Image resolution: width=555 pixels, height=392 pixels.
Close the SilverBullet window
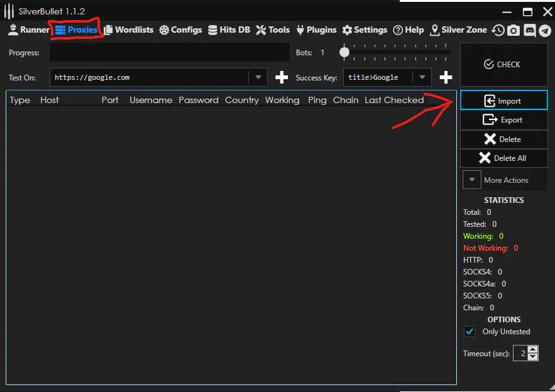coord(547,12)
